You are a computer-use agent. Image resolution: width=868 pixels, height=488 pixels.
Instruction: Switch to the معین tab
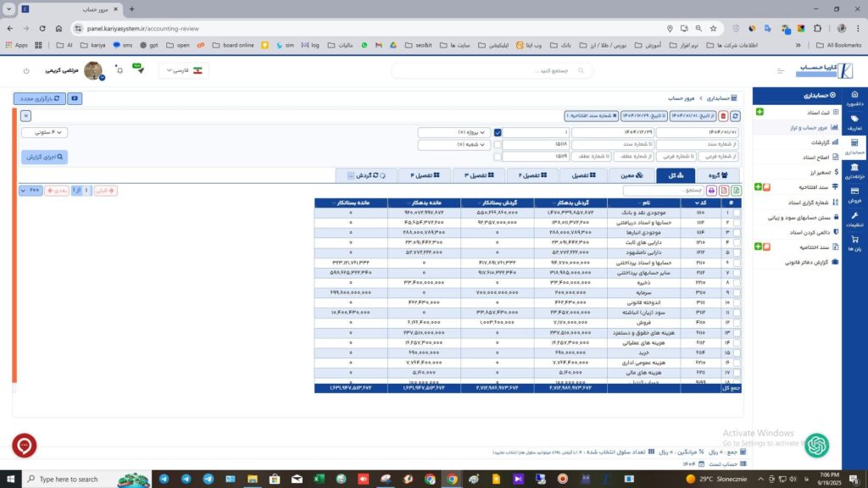tap(632, 175)
